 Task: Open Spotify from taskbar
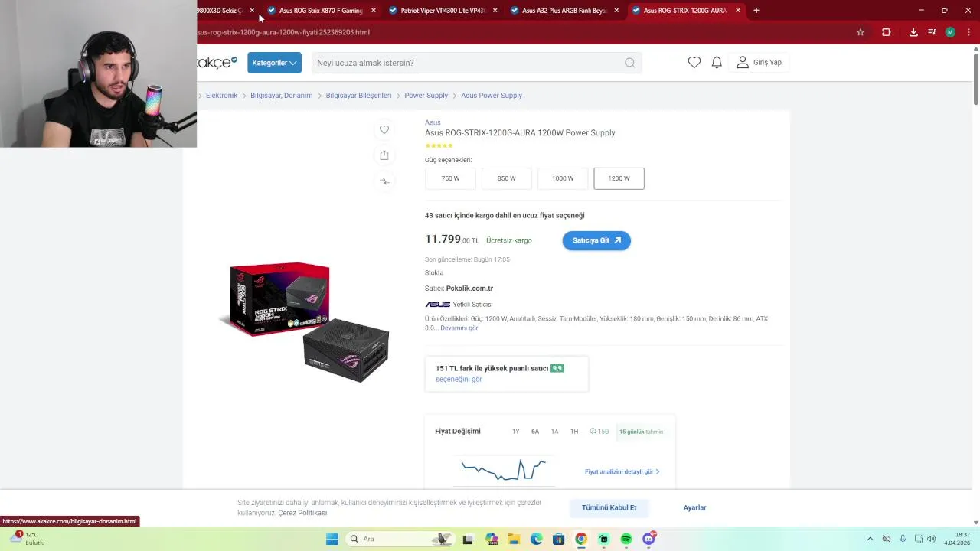[x=626, y=539]
